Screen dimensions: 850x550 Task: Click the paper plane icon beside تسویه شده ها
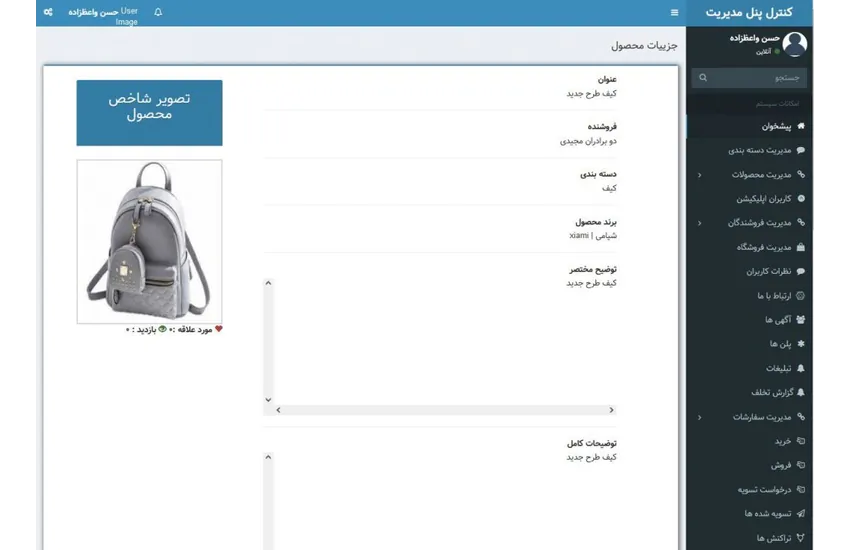801,513
